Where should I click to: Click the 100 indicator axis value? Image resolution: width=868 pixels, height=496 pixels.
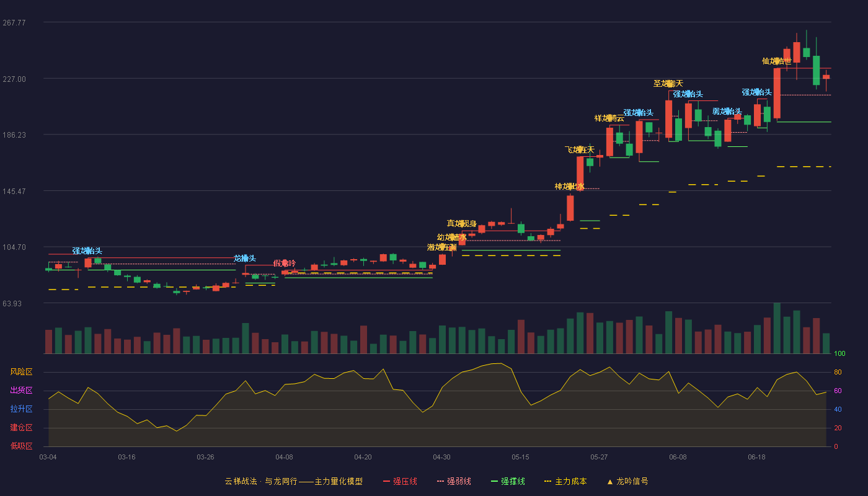[839, 354]
